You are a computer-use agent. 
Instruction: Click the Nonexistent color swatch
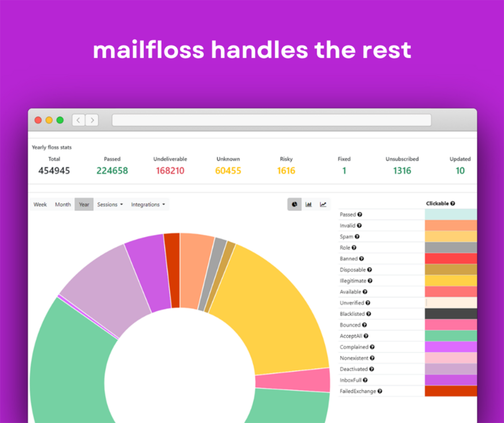[x=451, y=358]
